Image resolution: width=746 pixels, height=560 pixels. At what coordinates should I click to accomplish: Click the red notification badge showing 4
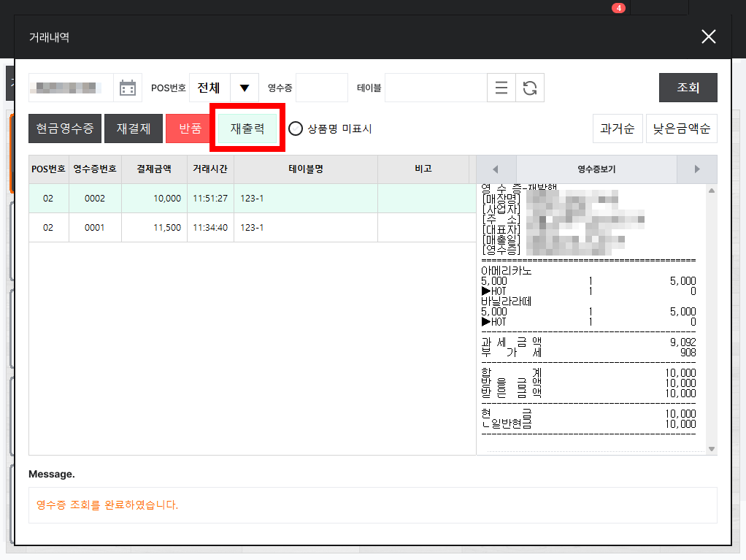[618, 8]
